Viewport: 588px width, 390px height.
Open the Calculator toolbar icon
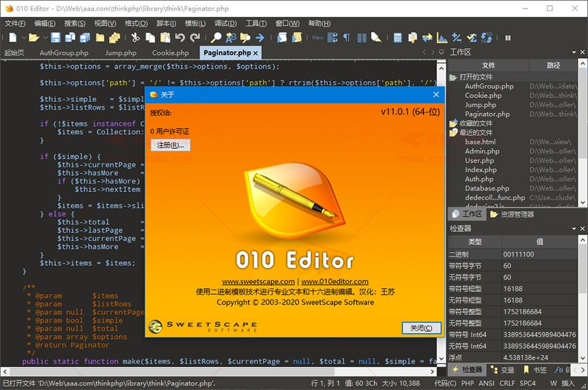pyautogui.click(x=398, y=38)
